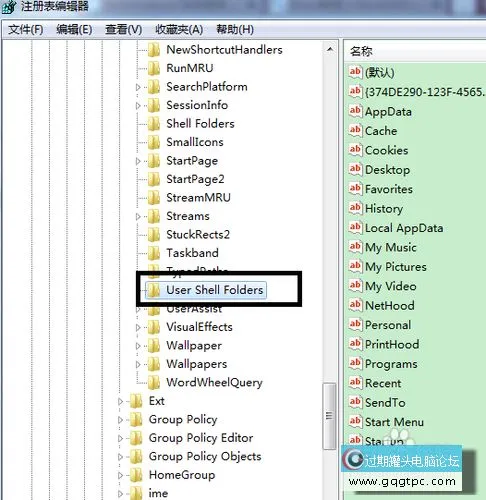The image size is (486, 500).
Task: Click the WordWheelQuery folder icon
Action: click(x=154, y=383)
